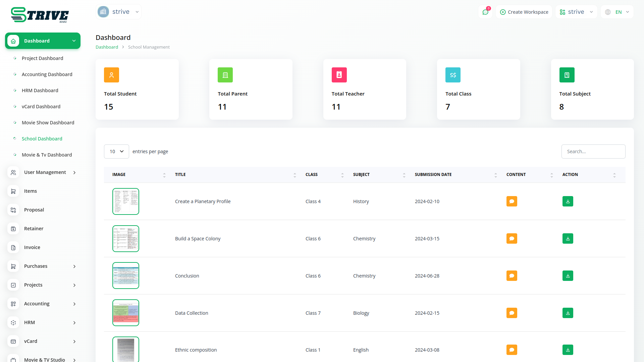Screen dimensions: 644x362
Task: Click the Invoice sidebar icon
Action: point(13,247)
